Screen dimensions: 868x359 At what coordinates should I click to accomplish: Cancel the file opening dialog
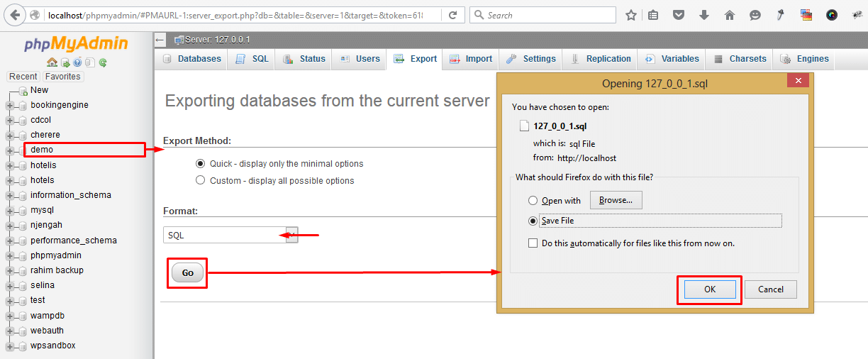771,289
